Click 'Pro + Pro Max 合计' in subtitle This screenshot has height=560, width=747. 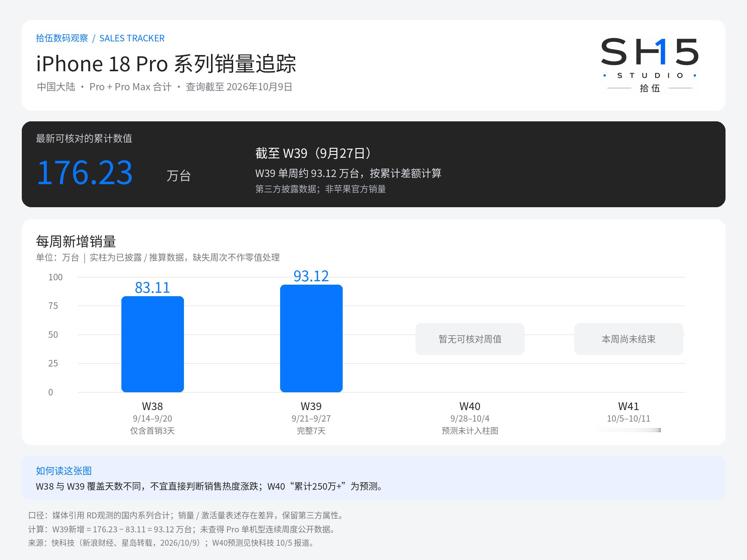click(x=130, y=87)
